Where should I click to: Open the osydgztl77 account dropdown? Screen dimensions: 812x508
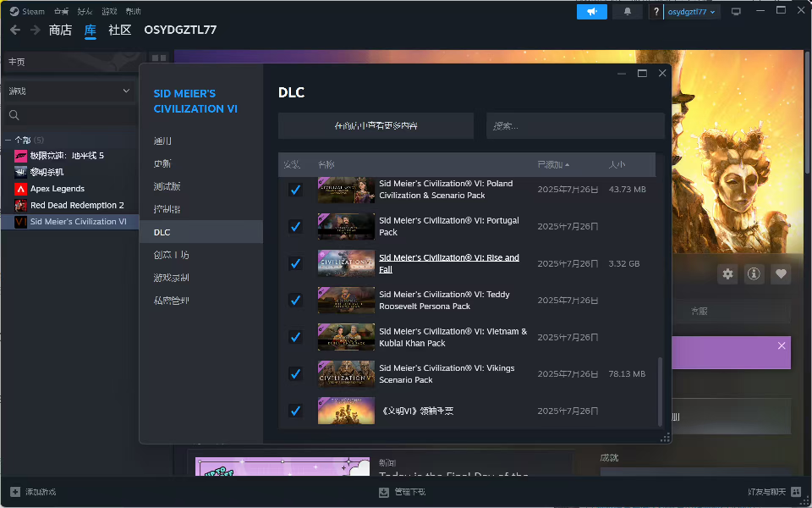point(691,11)
